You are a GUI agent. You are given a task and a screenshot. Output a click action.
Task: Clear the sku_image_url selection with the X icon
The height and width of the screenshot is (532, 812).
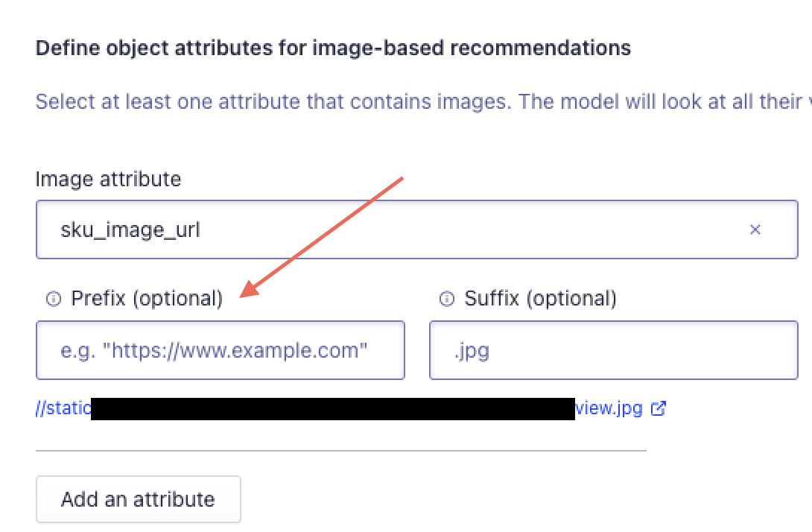click(x=755, y=229)
